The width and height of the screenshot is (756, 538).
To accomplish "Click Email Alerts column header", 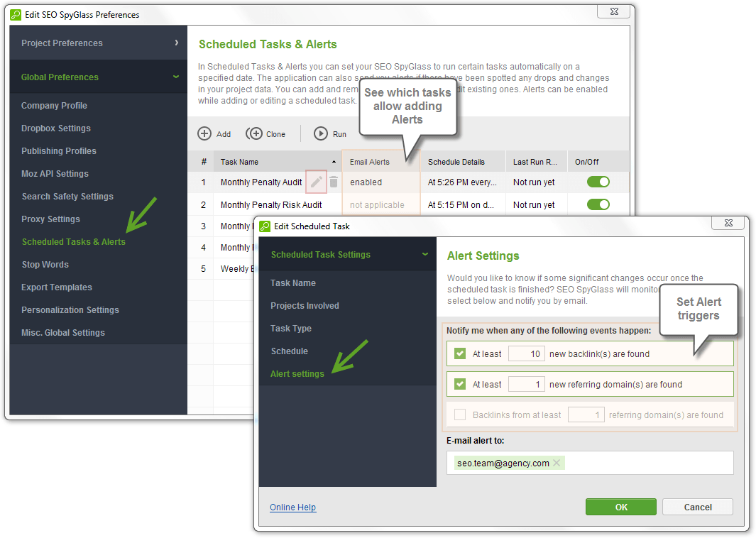I will click(381, 162).
